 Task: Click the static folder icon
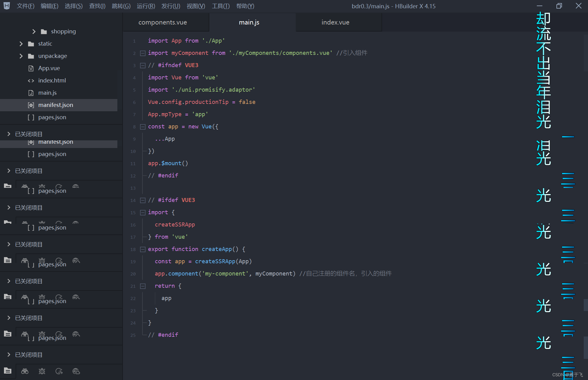click(31, 44)
